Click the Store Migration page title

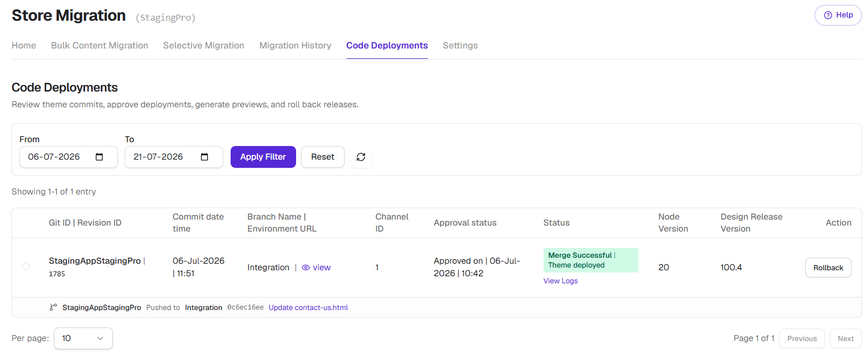point(69,16)
